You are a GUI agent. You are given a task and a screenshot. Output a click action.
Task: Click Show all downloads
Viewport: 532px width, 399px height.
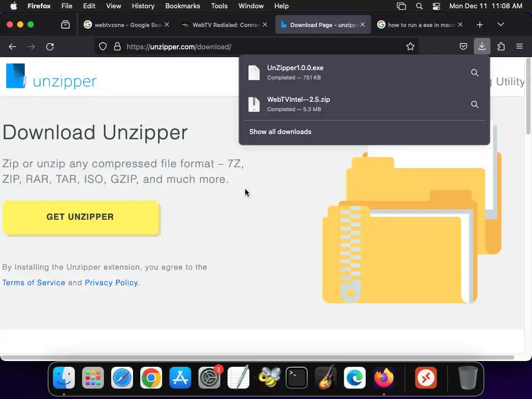(280, 131)
